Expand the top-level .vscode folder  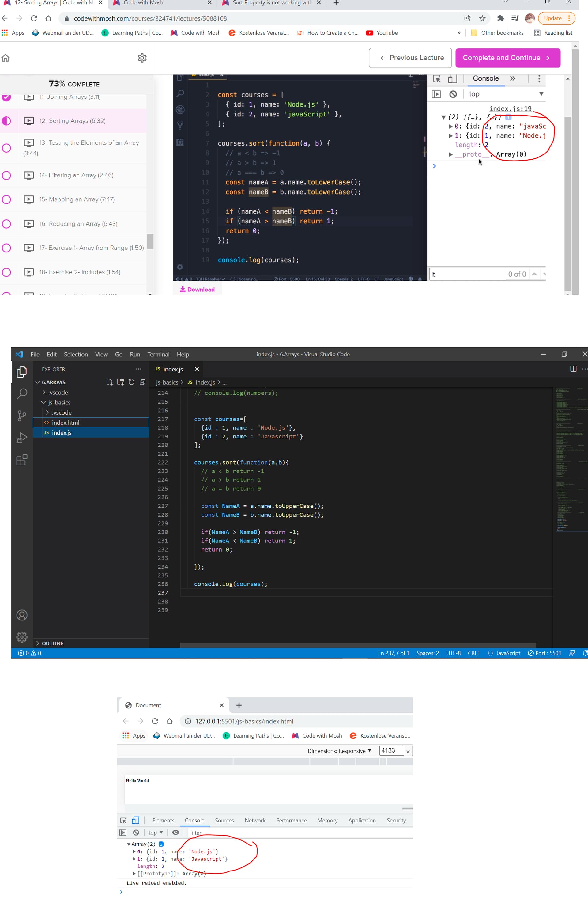click(43, 392)
